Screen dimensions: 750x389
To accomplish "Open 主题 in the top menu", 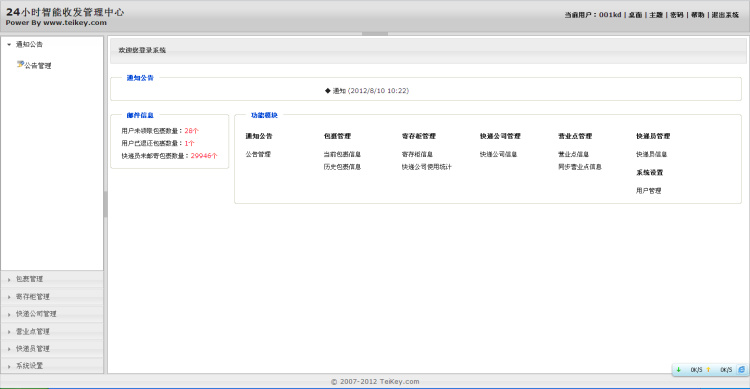I will [x=656, y=15].
